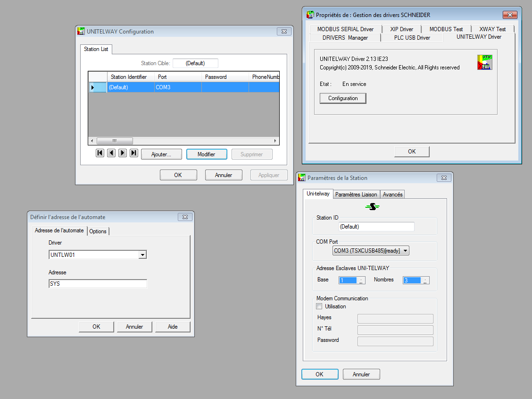Go to previous station record
This screenshot has width=532, height=399.
(111, 153)
